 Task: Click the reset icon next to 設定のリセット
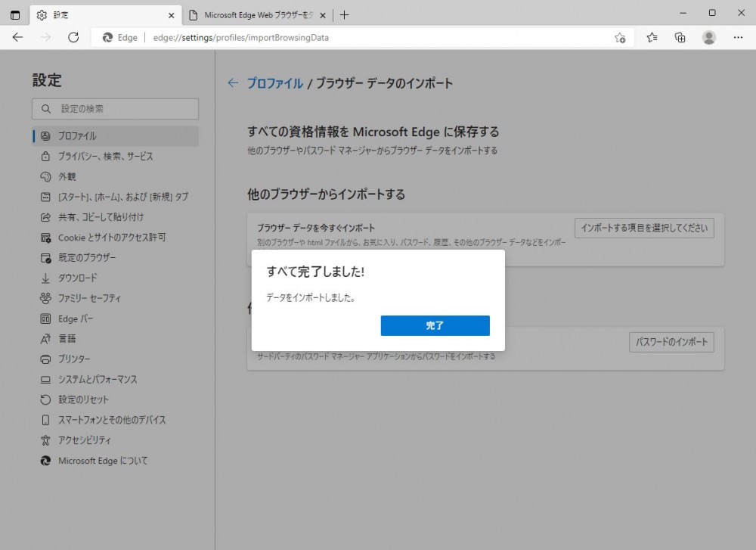(x=45, y=399)
